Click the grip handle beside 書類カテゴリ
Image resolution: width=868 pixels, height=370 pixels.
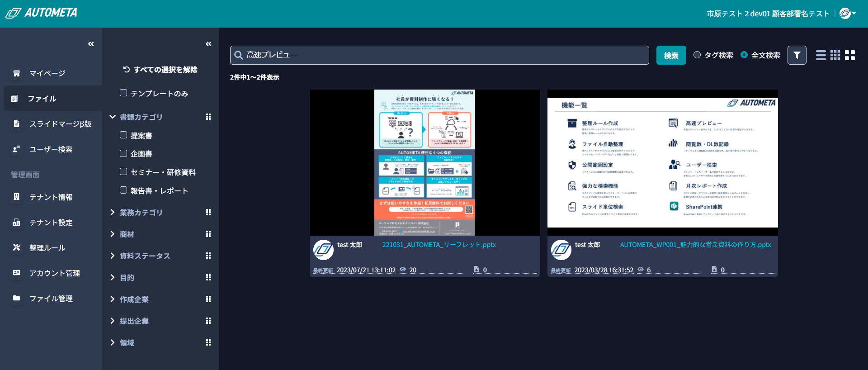(x=208, y=117)
